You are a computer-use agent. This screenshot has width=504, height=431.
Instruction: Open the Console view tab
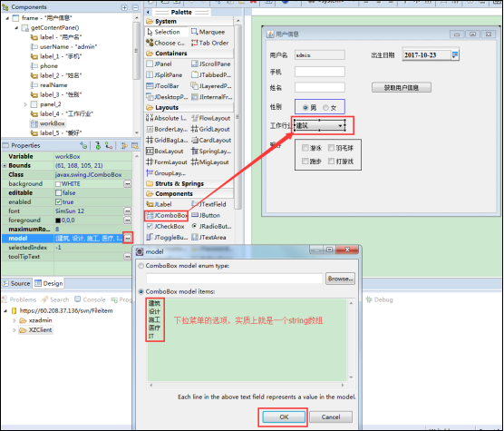(x=91, y=299)
